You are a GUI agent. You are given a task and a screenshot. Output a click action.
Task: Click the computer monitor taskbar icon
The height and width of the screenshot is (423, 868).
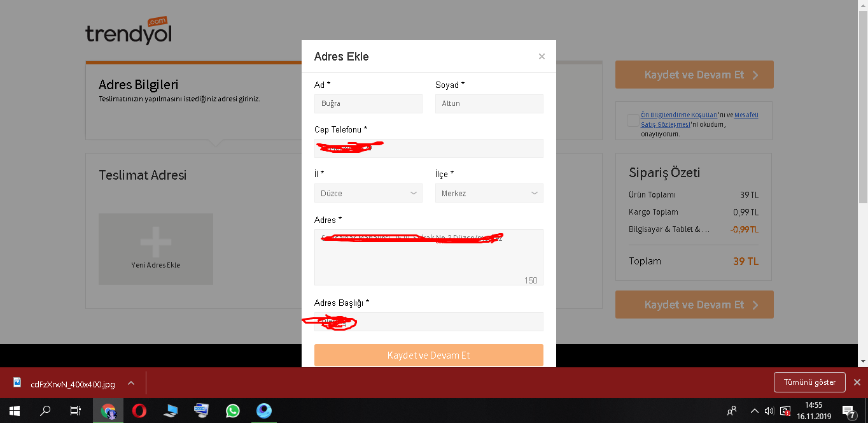coord(202,411)
